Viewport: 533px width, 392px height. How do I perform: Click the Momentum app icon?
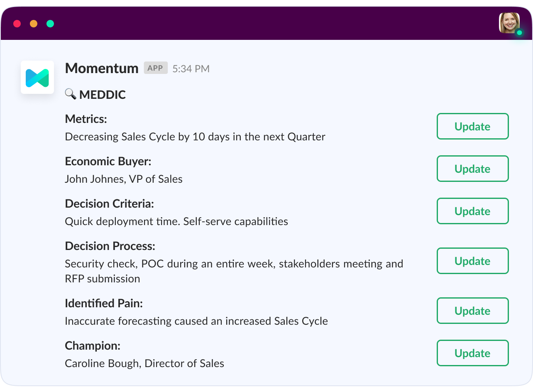37,77
